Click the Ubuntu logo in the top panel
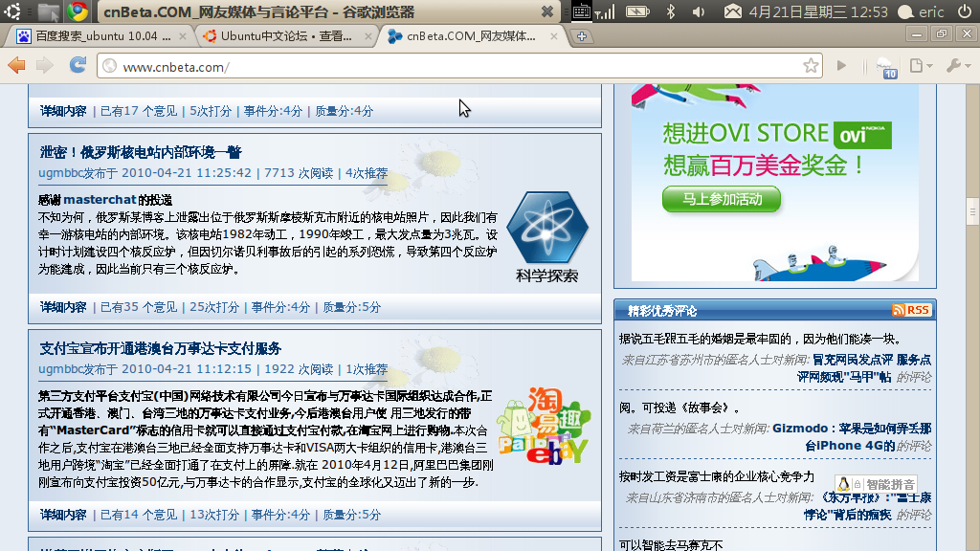This screenshot has height=551, width=980. (x=11, y=11)
